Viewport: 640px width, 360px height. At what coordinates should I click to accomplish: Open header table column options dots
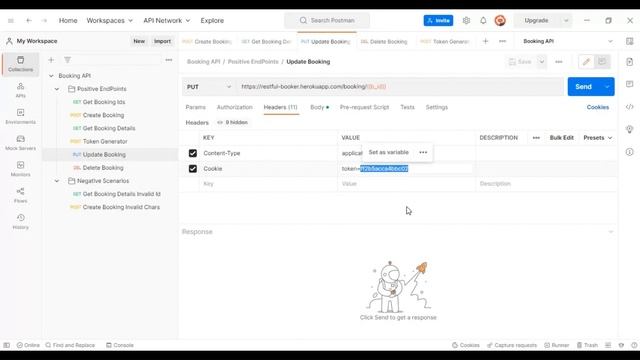(536, 138)
